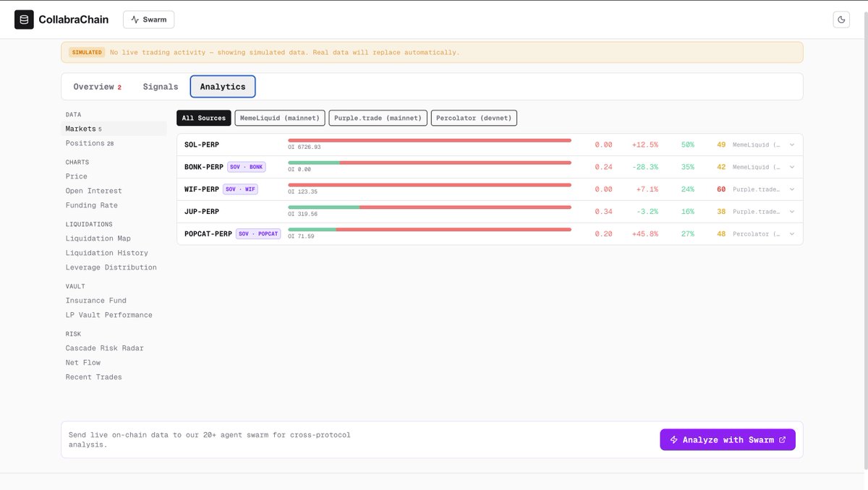The width and height of the screenshot is (868, 490).
Task: Open the Funding Rate chart
Action: point(114,205)
